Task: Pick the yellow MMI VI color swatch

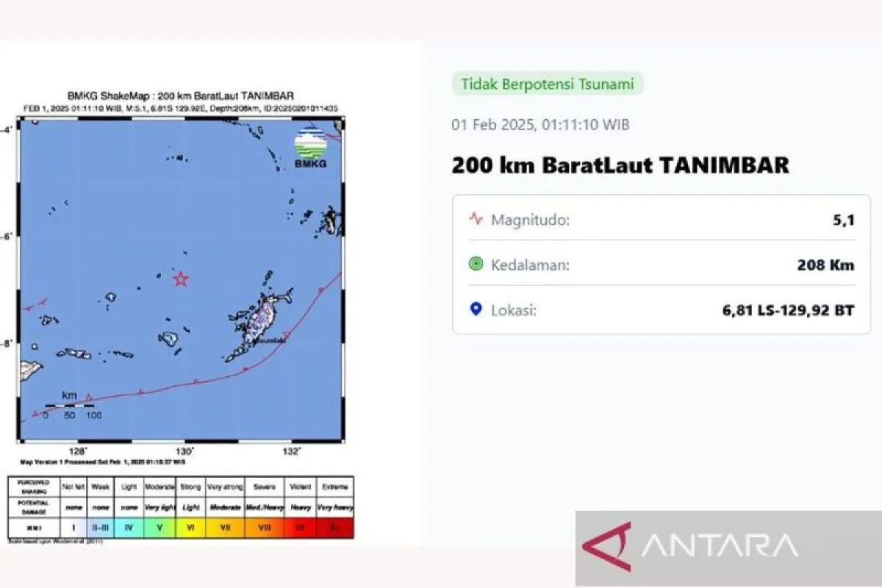Action: pos(192,528)
